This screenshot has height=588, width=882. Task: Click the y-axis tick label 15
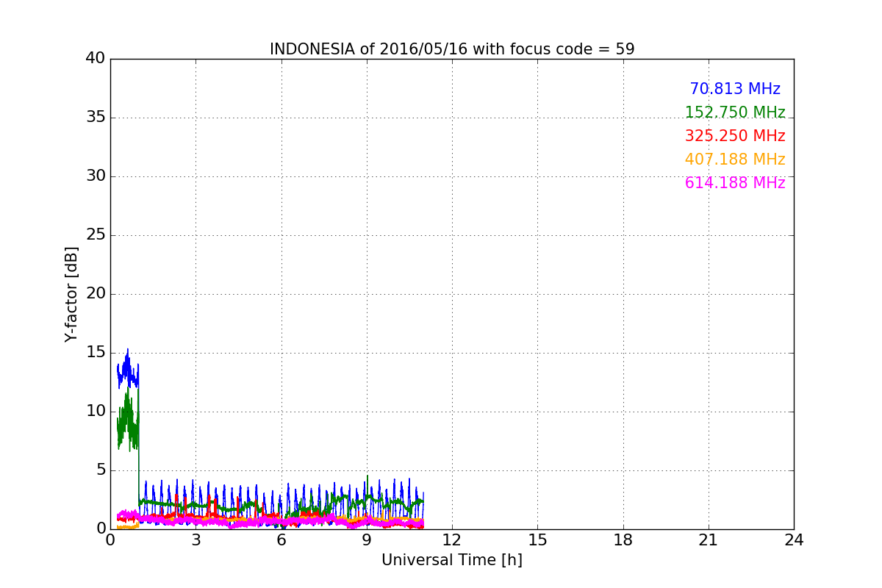[x=96, y=352]
